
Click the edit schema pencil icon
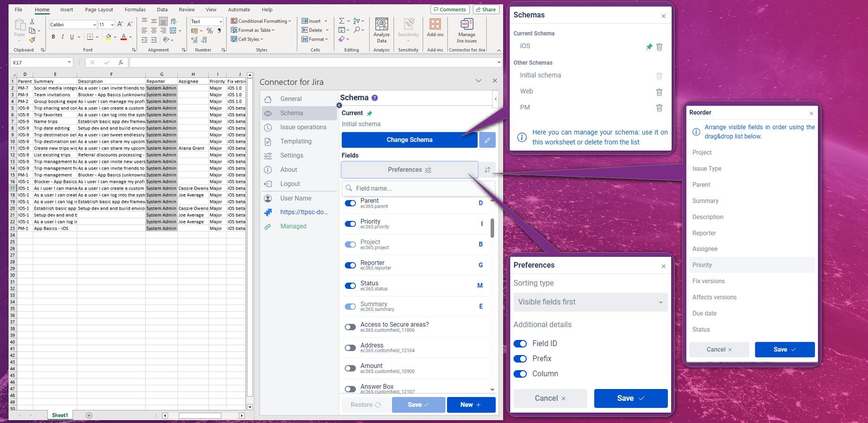tap(487, 140)
